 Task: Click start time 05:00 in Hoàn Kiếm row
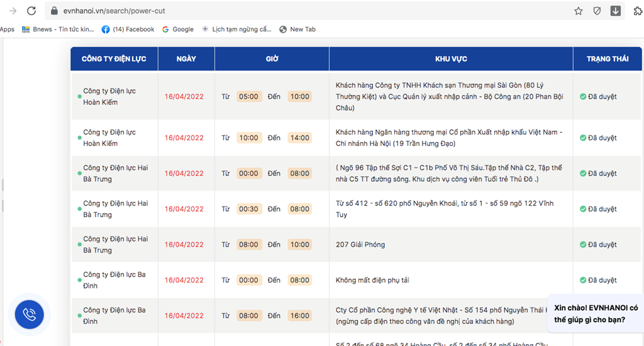[249, 97]
